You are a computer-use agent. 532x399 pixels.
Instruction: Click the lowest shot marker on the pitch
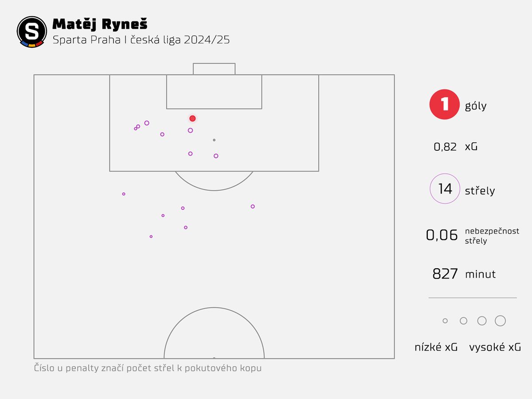tap(151, 237)
